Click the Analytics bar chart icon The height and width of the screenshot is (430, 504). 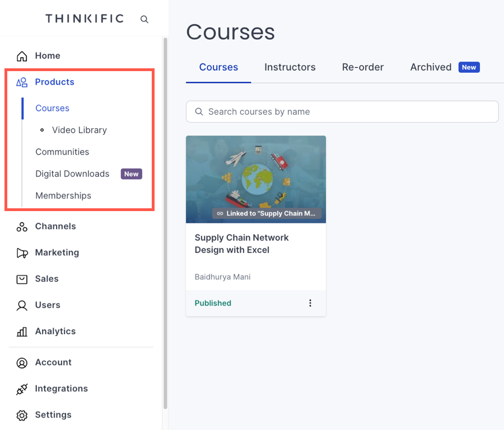(22, 331)
